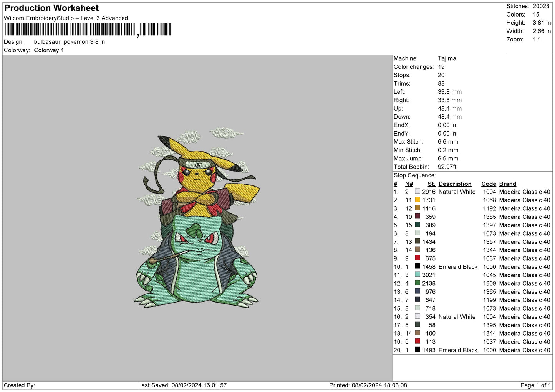Click the Zoom value 1:1
555x392 pixels.
(537, 40)
